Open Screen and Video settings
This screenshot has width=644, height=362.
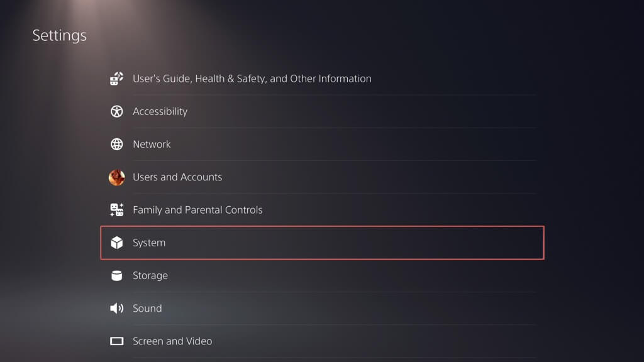click(172, 341)
